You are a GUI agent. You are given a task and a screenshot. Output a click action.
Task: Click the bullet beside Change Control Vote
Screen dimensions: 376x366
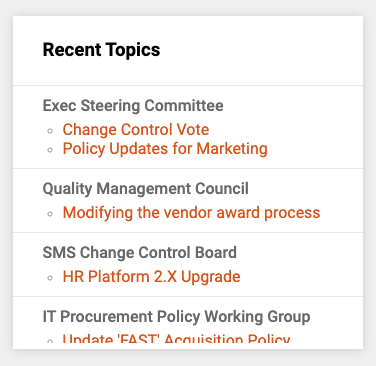tap(50, 131)
